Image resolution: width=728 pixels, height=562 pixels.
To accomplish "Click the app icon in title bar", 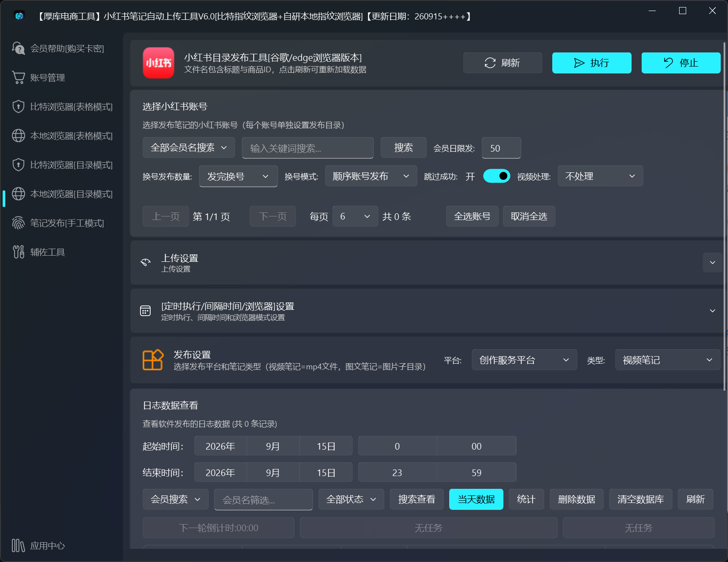I will (x=19, y=16).
